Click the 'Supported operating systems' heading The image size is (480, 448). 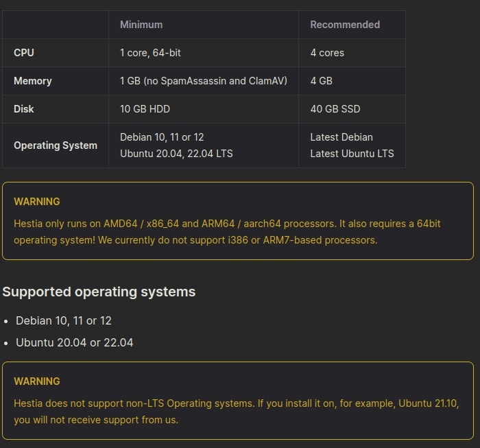(x=99, y=292)
